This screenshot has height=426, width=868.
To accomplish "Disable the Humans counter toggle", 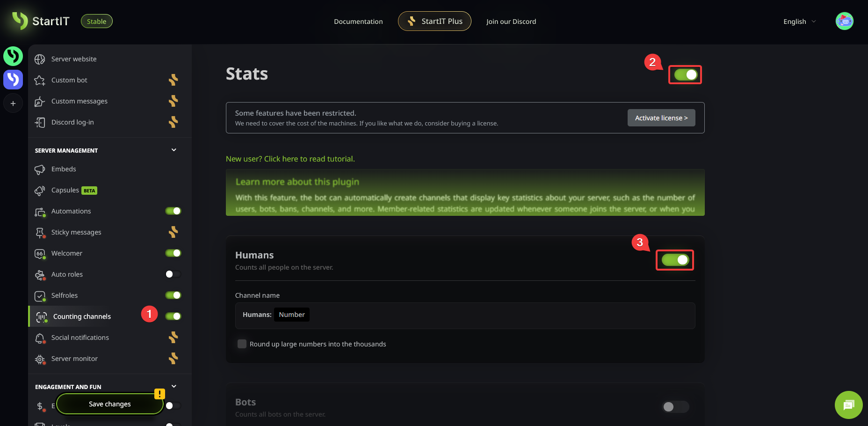I will [675, 260].
